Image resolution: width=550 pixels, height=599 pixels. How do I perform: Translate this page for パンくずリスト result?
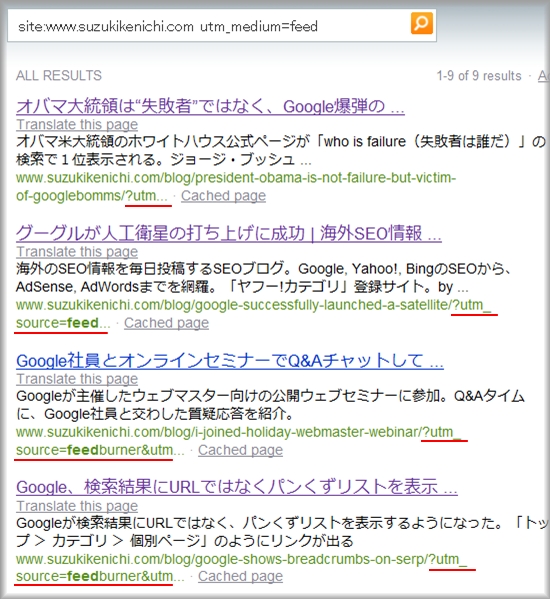(x=77, y=506)
